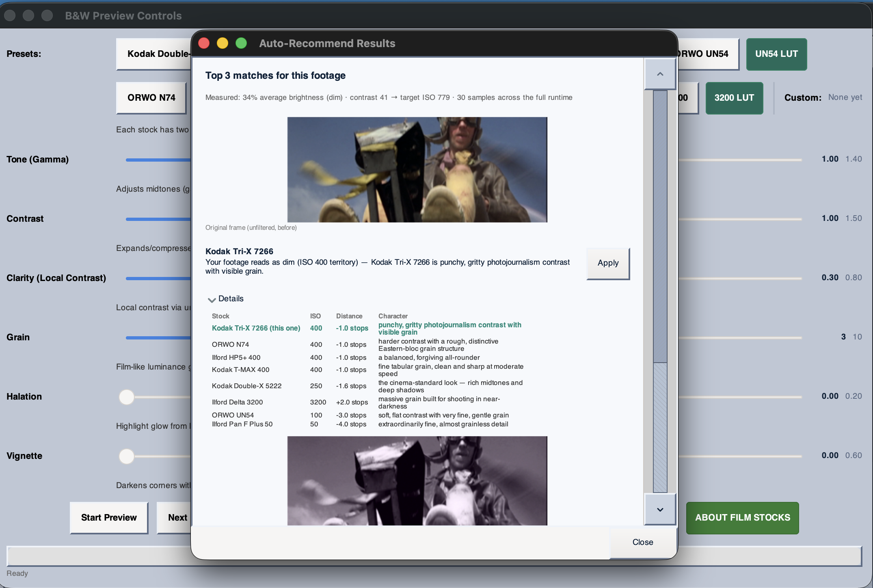Viewport: 873px width, 588px height.
Task: Select the Kodak T-MAX 400 table row
Action: pyautogui.click(x=367, y=370)
